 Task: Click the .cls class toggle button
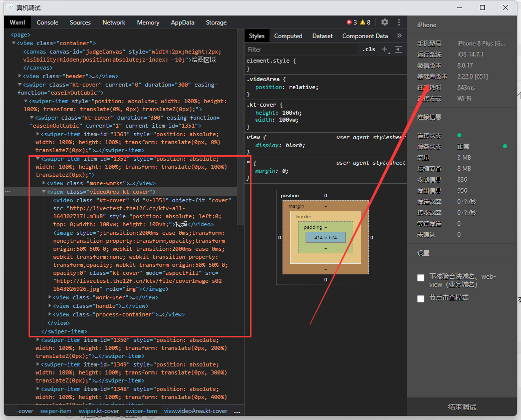point(369,49)
